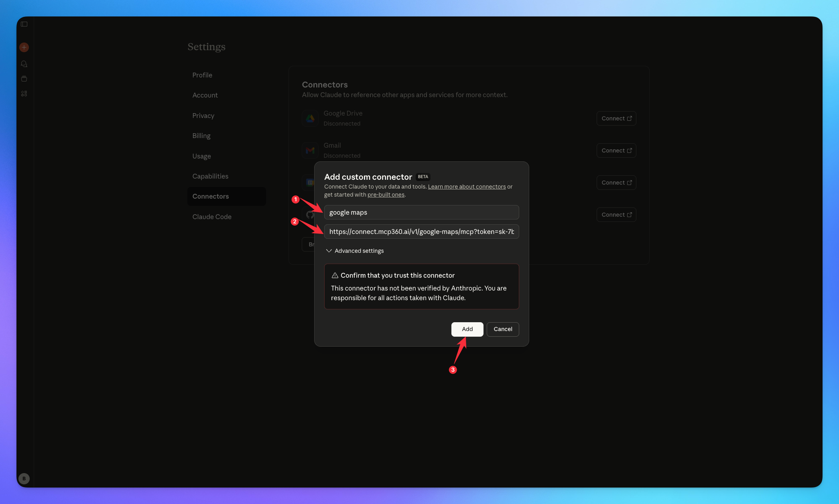Click the Gmail logo icon
Viewport: 839px width, 504px height.
[310, 150]
